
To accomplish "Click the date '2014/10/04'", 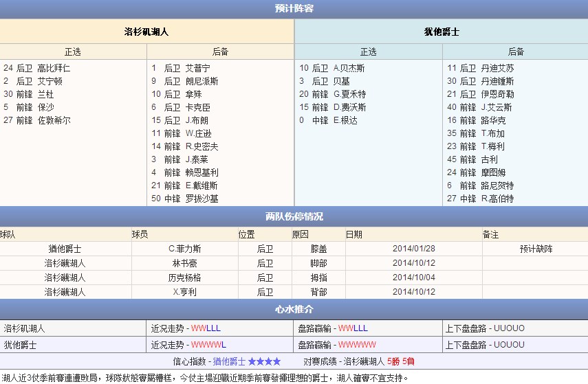I will 413,278.
